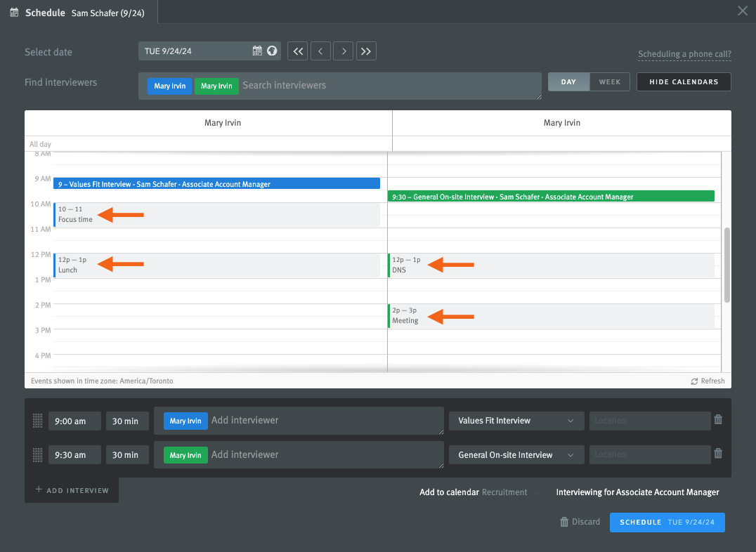Expand the General On-site Interview dropdown
This screenshot has height=552, width=756.
[516, 455]
